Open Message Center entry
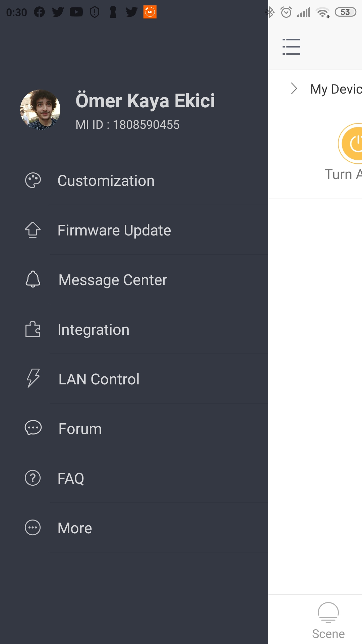 click(x=113, y=280)
